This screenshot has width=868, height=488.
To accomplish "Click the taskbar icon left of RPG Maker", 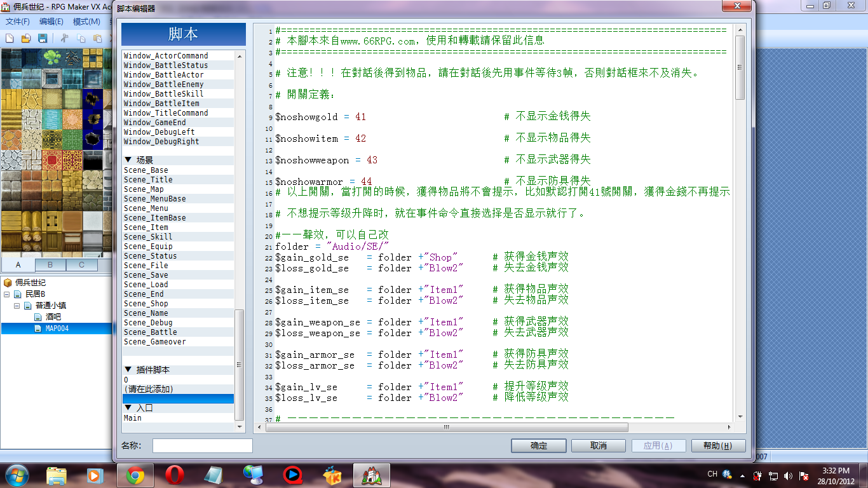I will point(332,475).
